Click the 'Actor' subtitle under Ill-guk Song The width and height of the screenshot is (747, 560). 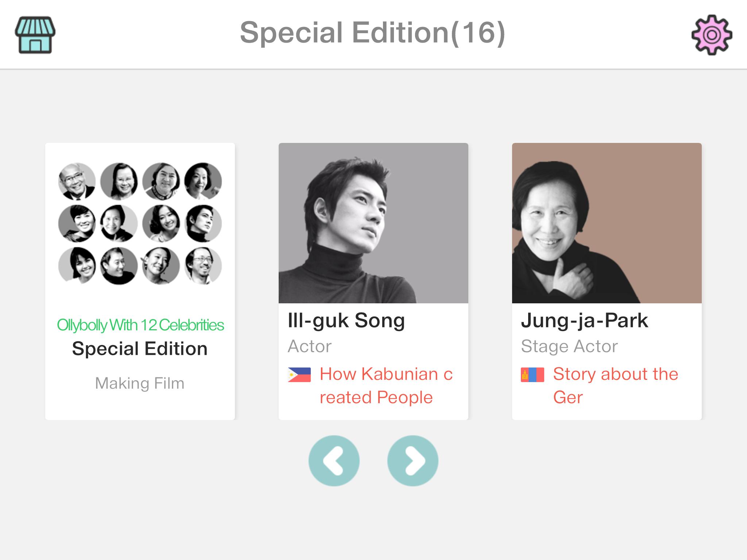[310, 346]
